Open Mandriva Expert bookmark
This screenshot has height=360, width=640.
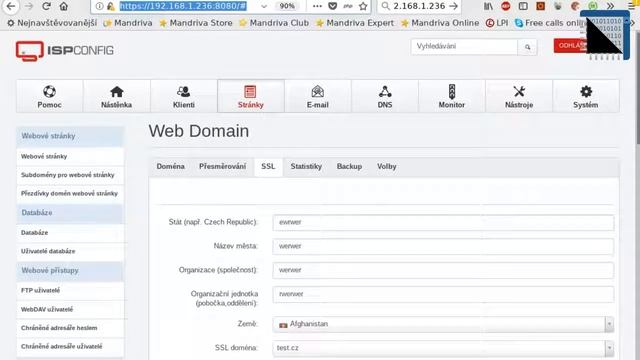coord(355,23)
